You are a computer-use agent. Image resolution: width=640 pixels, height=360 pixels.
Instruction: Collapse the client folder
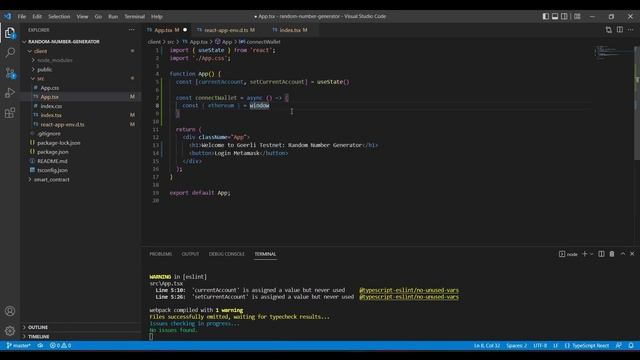click(40, 51)
